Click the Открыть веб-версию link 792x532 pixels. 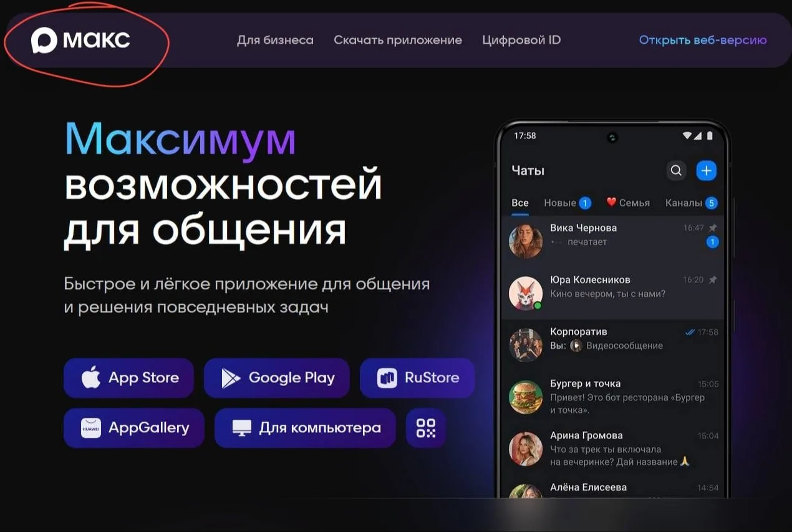pos(703,41)
